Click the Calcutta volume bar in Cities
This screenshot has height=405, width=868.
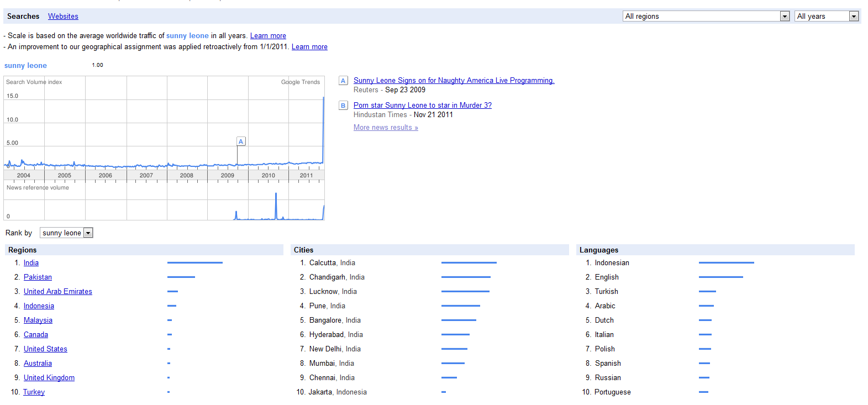pos(469,262)
